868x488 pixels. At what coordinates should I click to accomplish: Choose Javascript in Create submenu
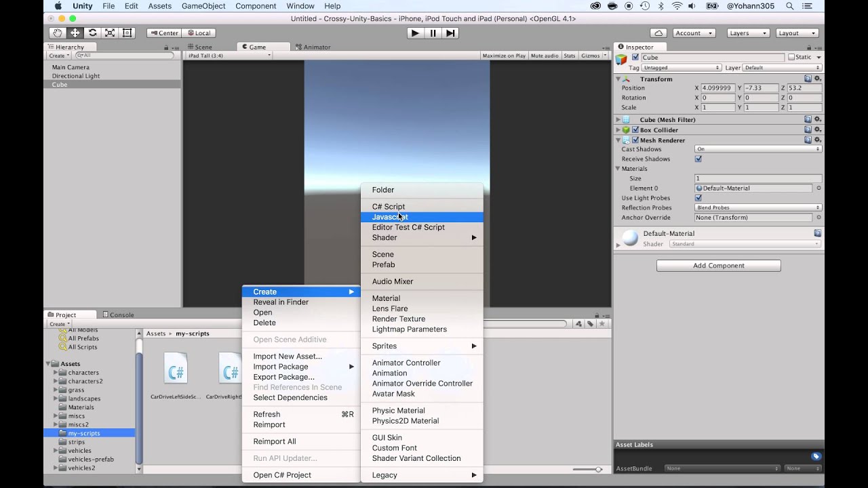coord(422,217)
